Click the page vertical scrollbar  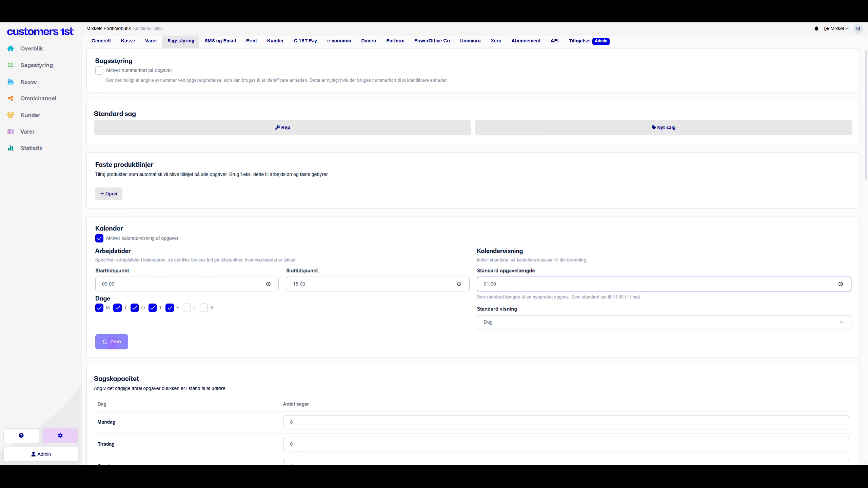(866, 115)
